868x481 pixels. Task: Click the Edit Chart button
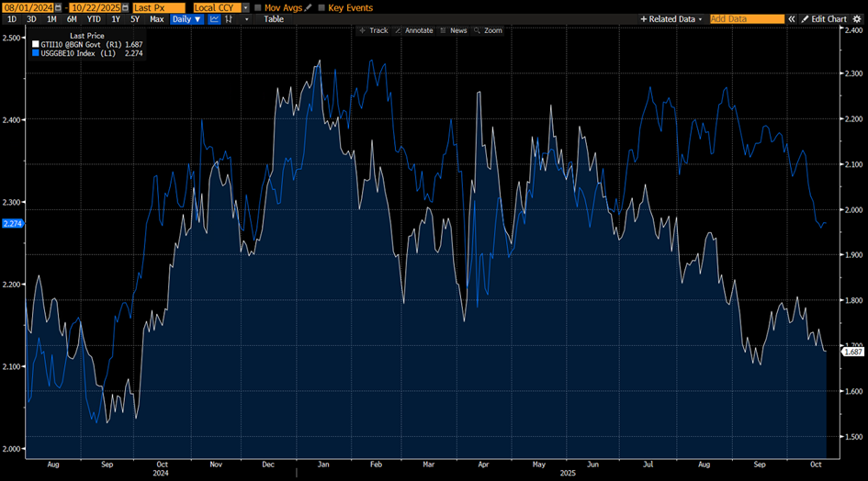[x=823, y=18]
